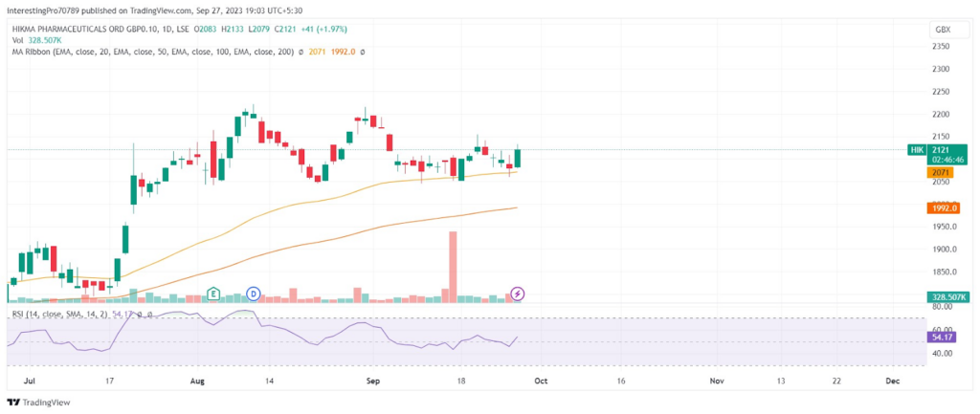The width and height of the screenshot is (980, 414).
Task: Click the MA Ribbon indicator legend
Action: pyautogui.click(x=151, y=52)
